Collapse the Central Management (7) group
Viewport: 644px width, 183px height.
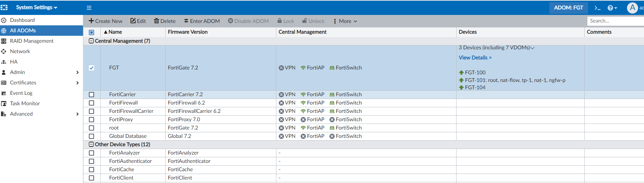pos(91,41)
